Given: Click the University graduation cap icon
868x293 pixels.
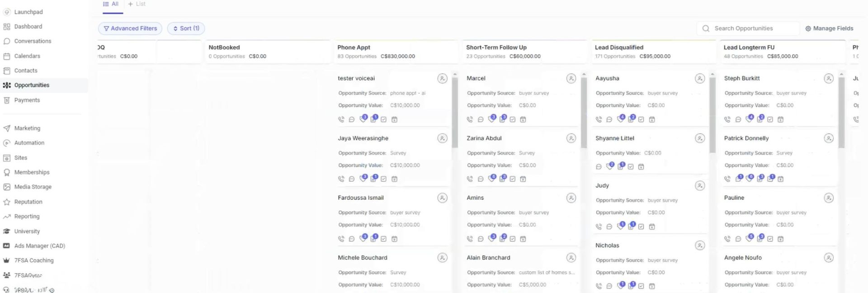Looking at the screenshot, I should (7, 231).
